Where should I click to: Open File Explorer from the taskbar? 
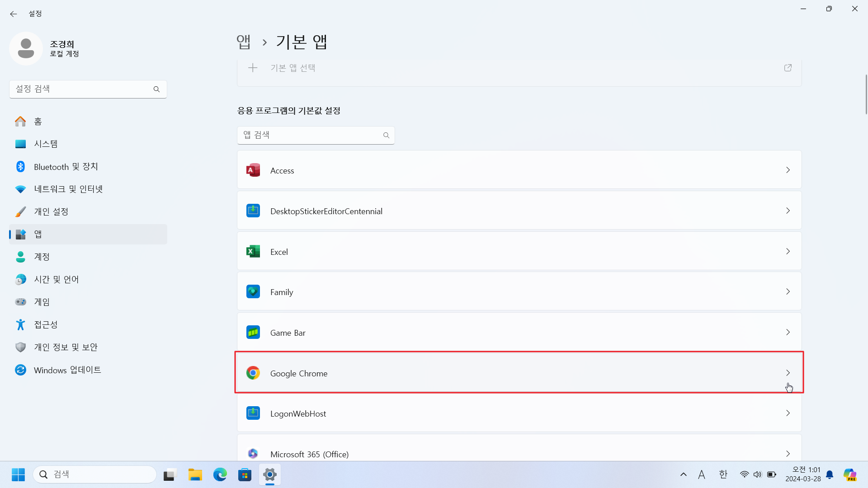(x=195, y=474)
